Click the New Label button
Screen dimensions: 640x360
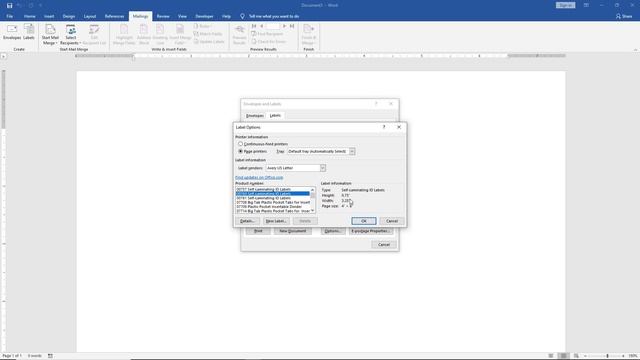(276, 221)
